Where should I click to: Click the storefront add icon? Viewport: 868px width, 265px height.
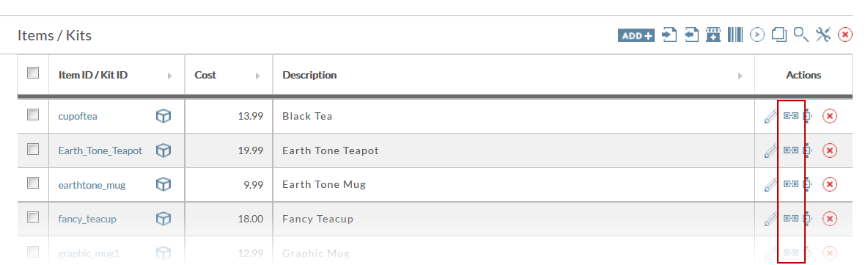click(x=713, y=35)
